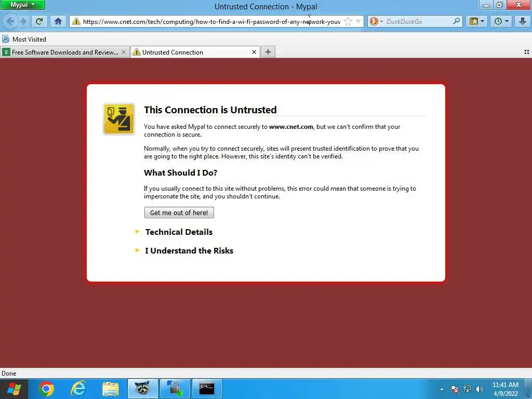Go forward to the next page
The width and height of the screenshot is (532, 399).
pos(23,21)
